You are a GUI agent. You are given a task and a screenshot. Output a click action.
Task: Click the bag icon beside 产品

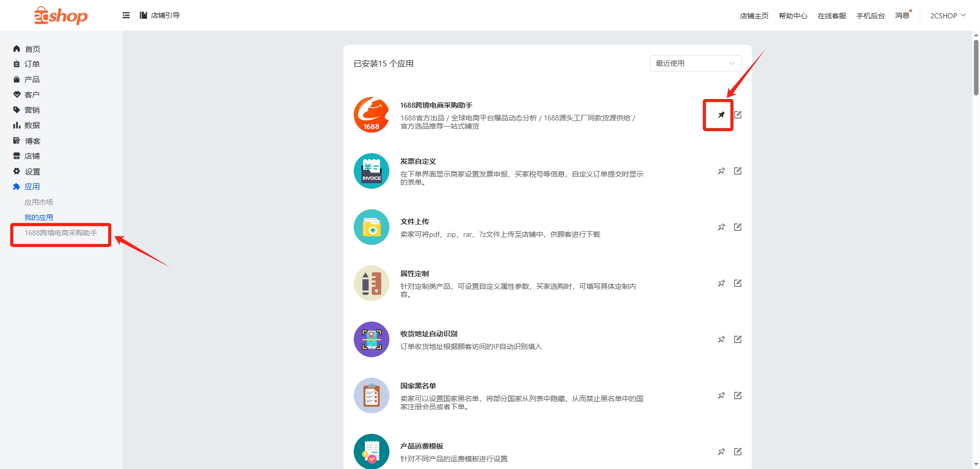pyautogui.click(x=16, y=79)
